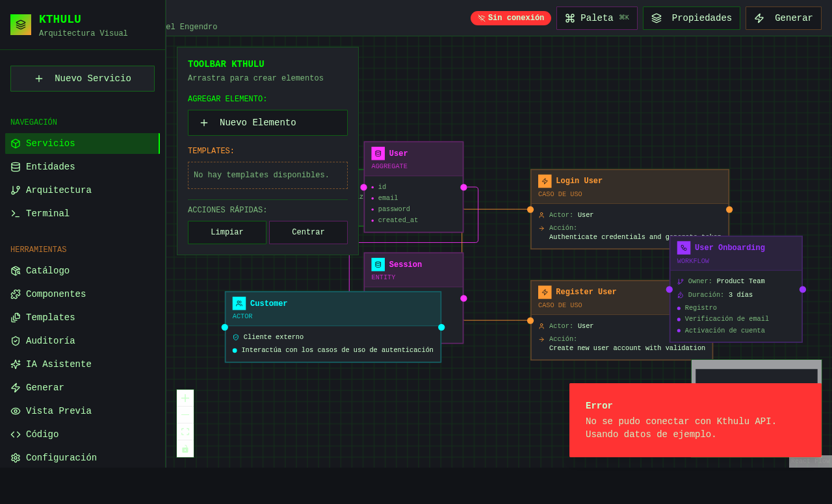Click the database icon beside Entidades

[16, 167]
